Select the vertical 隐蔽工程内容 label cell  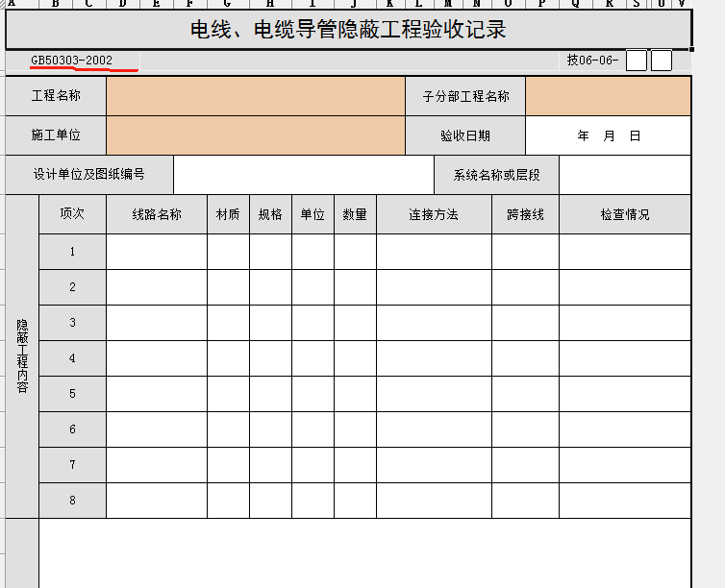22,356
